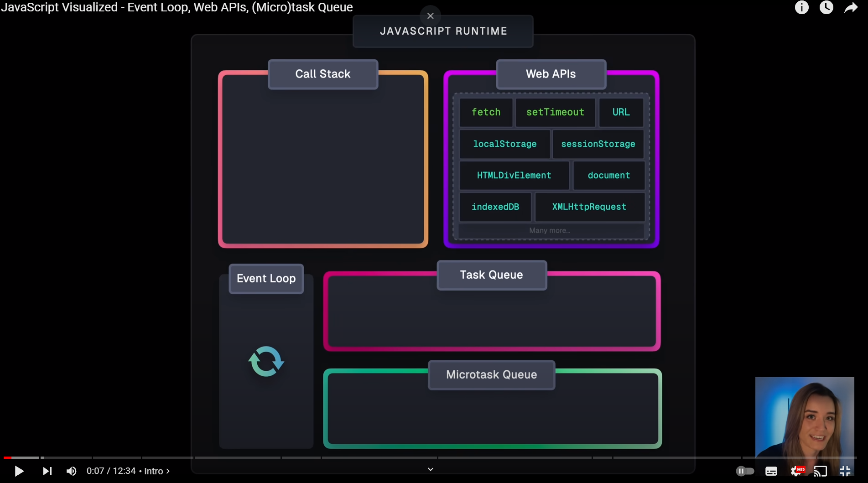Image resolution: width=868 pixels, height=483 pixels.
Task: Play the video
Action: (19, 471)
